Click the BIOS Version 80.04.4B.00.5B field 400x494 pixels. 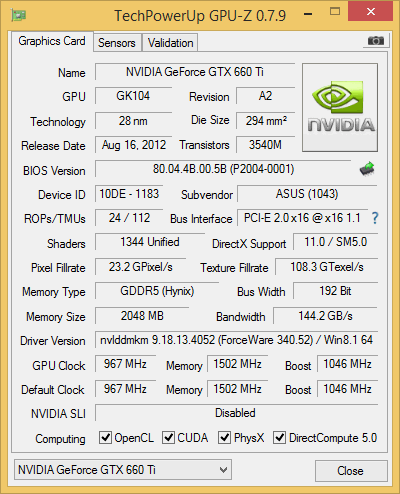[223, 169]
